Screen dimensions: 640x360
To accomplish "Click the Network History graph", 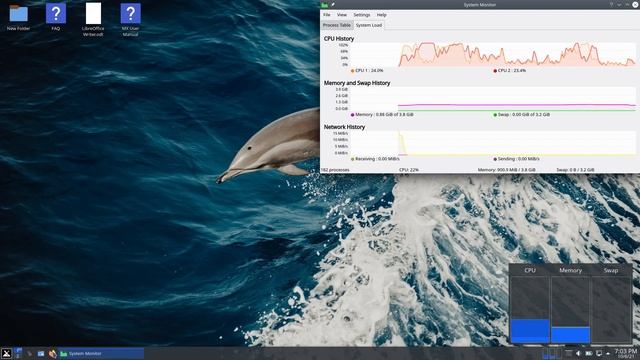I will (493, 143).
